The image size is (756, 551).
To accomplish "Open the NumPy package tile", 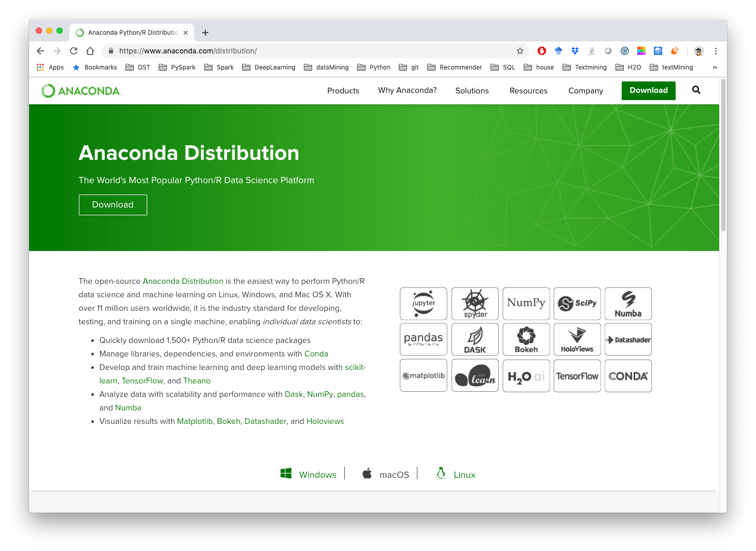I will click(526, 304).
